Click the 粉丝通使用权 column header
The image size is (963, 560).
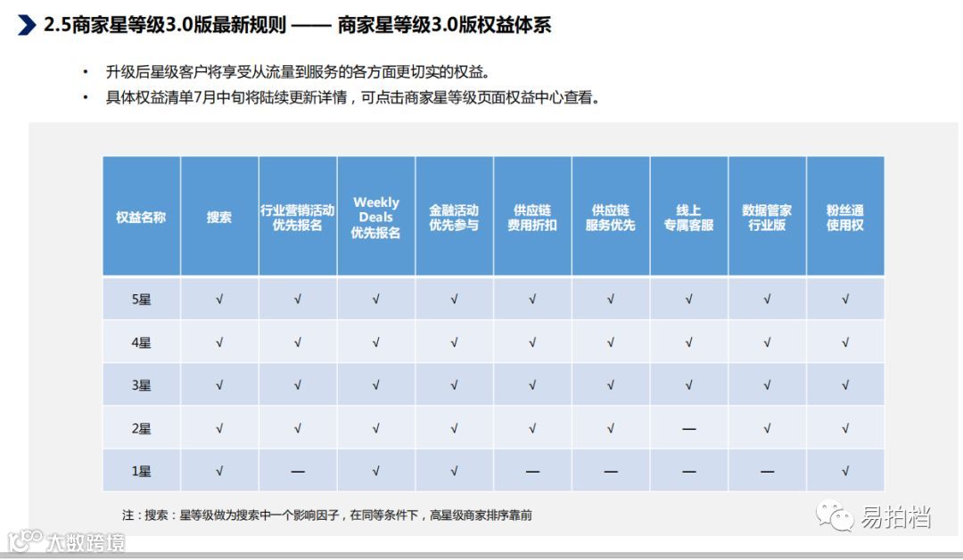click(845, 216)
